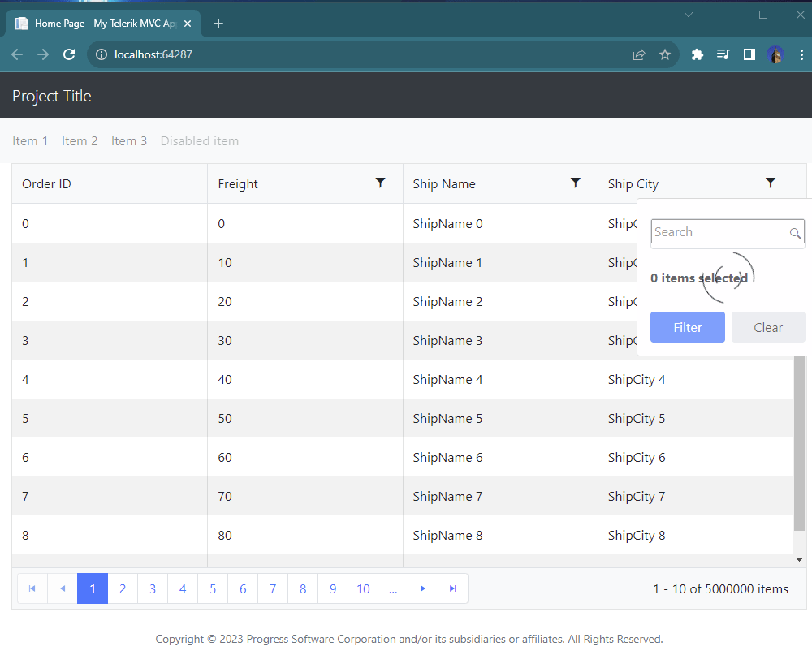
Task: Open Chrome's three-dot menu
Action: click(801, 54)
